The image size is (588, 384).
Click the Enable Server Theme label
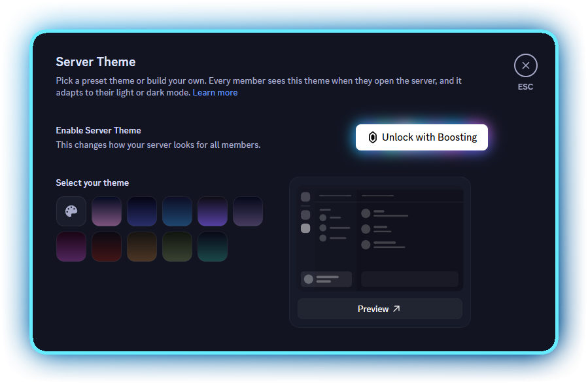click(x=98, y=130)
